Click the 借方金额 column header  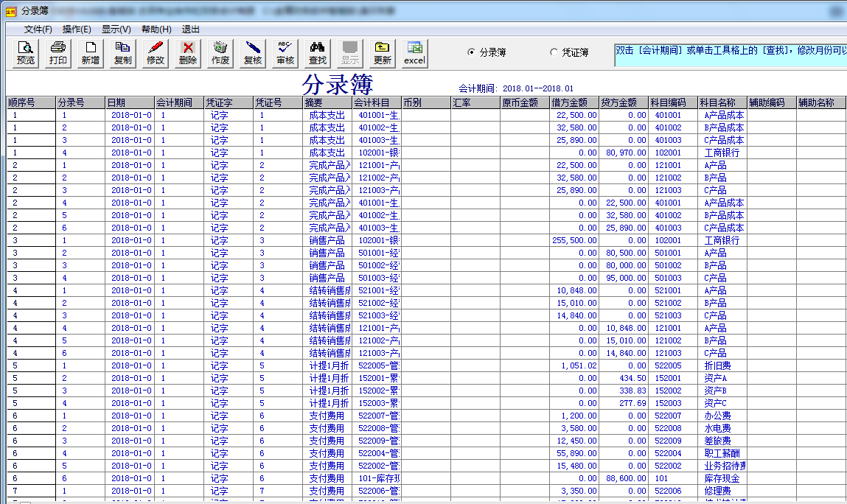tap(574, 103)
